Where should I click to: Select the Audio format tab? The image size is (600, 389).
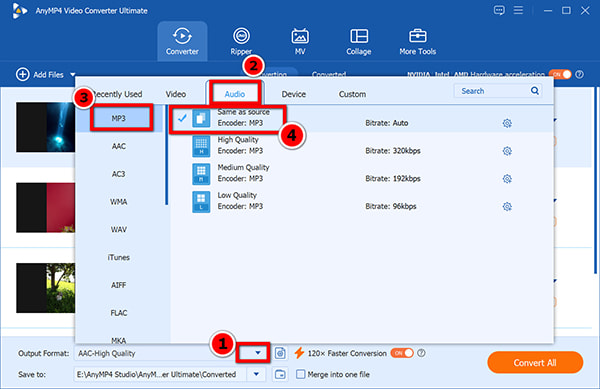[x=235, y=94]
